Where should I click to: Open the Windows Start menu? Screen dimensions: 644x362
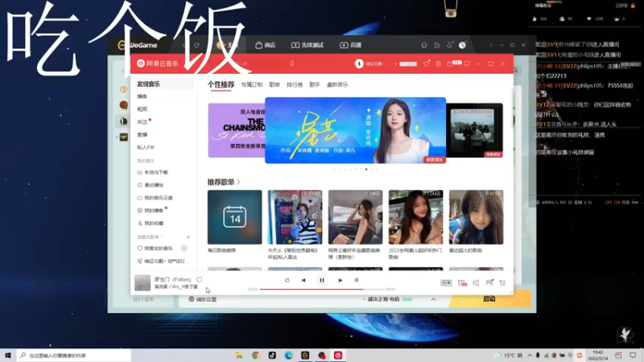(8, 355)
